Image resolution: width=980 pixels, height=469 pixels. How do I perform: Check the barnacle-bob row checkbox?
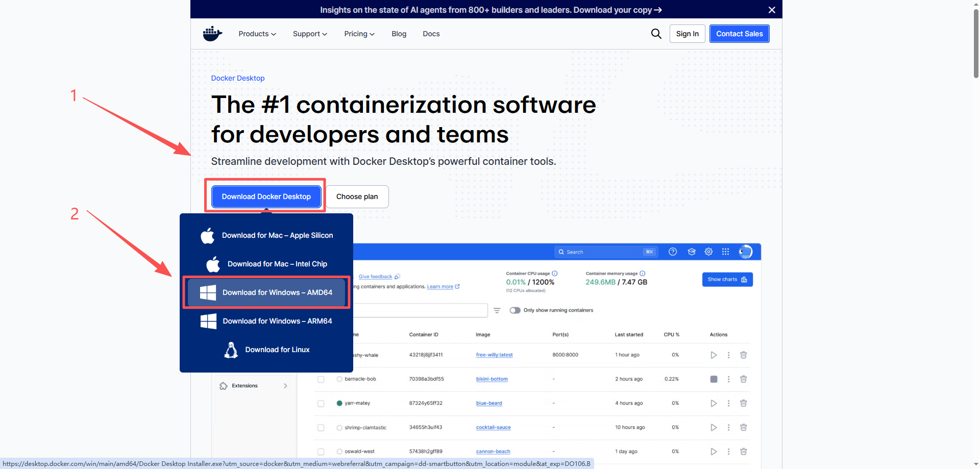point(321,379)
